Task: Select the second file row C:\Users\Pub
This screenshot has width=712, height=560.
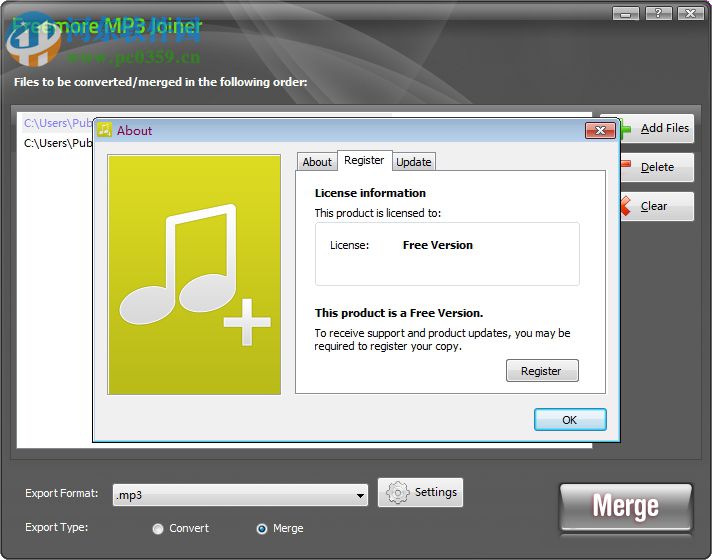Action: [58, 143]
